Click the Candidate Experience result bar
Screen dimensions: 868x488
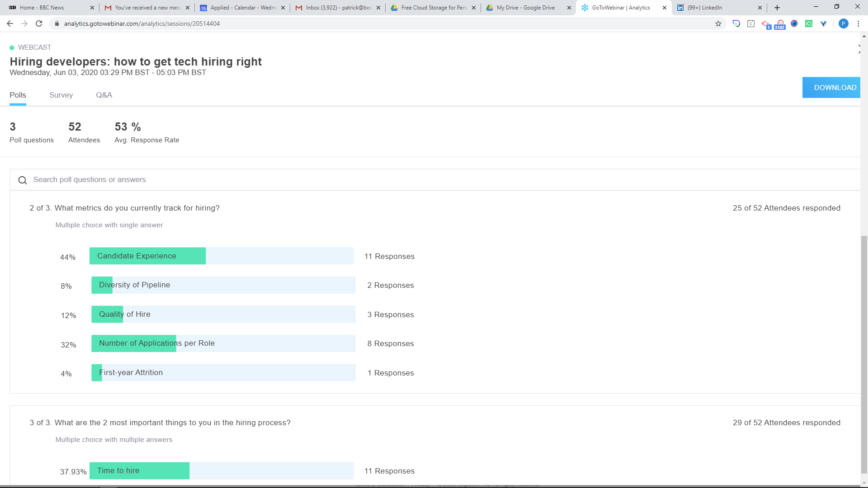(222, 256)
